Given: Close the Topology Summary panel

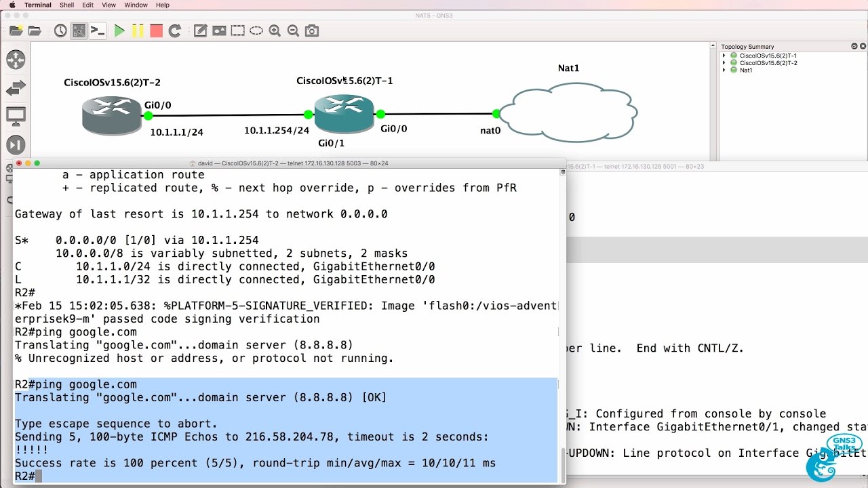Looking at the screenshot, I should 863,46.
